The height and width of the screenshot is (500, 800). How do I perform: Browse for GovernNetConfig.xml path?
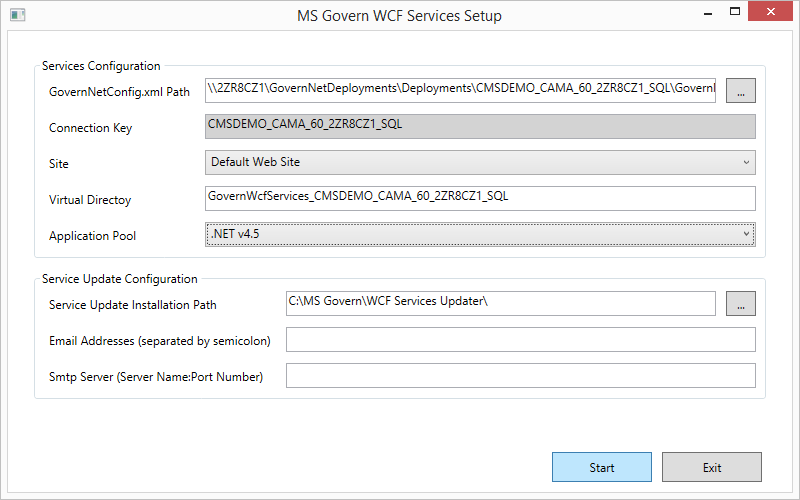740,90
